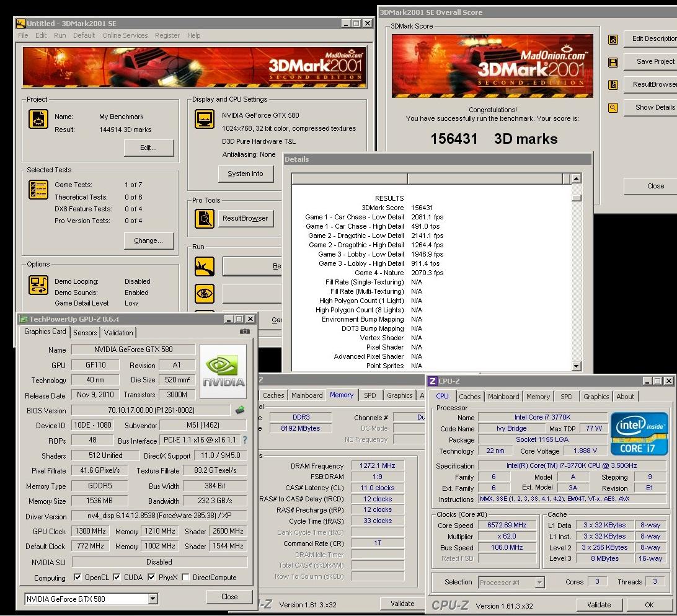Click the Project icon in 3DMark2001 window

(38, 119)
